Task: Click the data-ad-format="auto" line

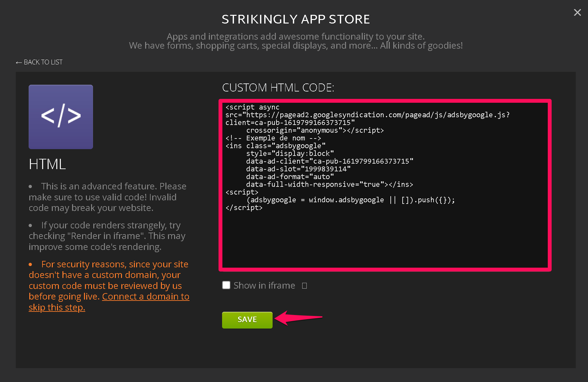Action: pos(290,177)
